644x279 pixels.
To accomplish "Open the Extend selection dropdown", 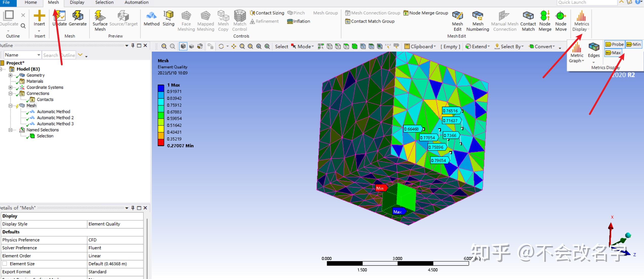I will tap(478, 47).
